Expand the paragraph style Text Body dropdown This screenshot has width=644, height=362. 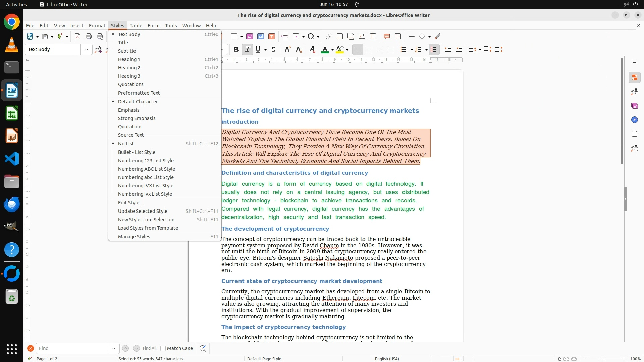pyautogui.click(x=87, y=49)
